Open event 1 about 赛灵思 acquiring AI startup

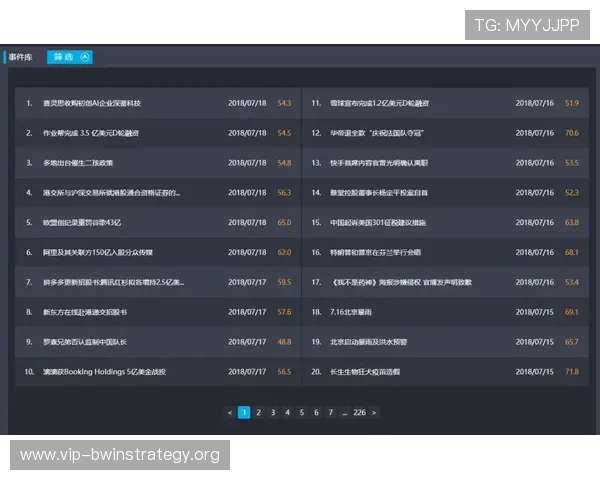tap(92, 103)
